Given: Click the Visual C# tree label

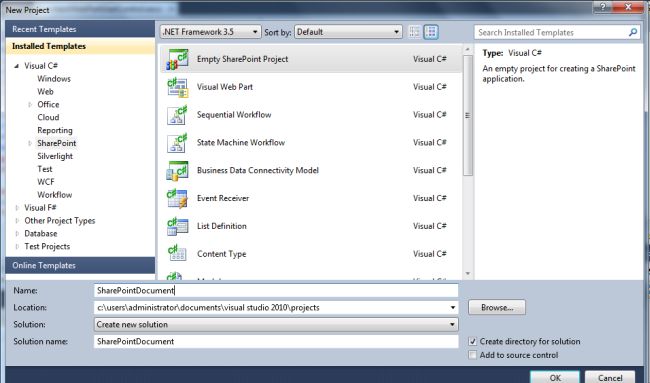Looking at the screenshot, I should click(x=41, y=66).
